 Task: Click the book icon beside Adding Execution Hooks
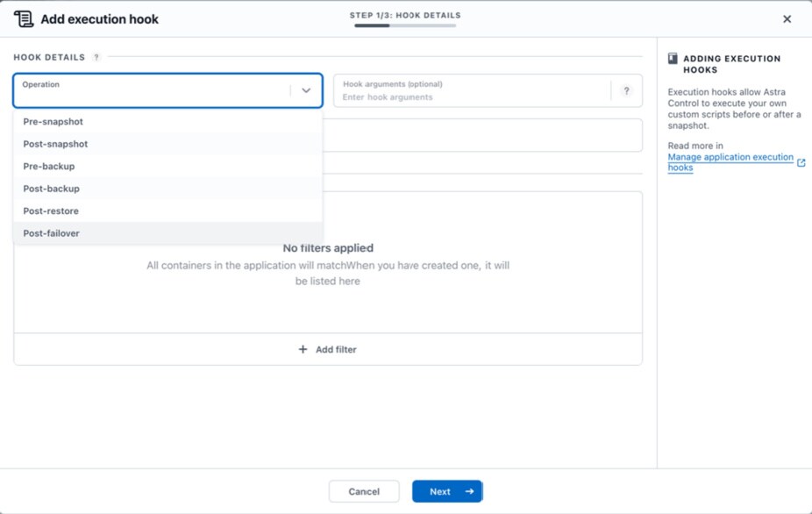coord(673,59)
